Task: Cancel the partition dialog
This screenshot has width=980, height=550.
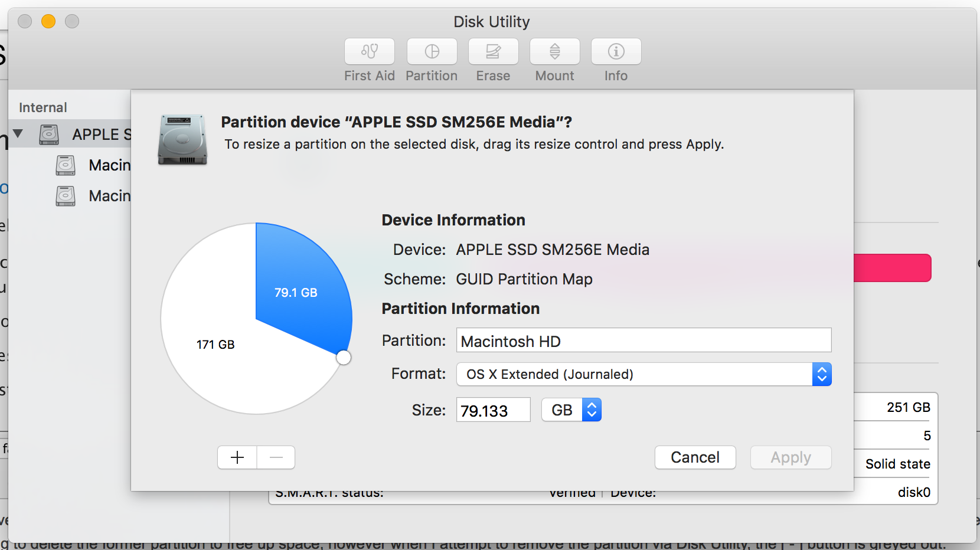Action: [695, 457]
